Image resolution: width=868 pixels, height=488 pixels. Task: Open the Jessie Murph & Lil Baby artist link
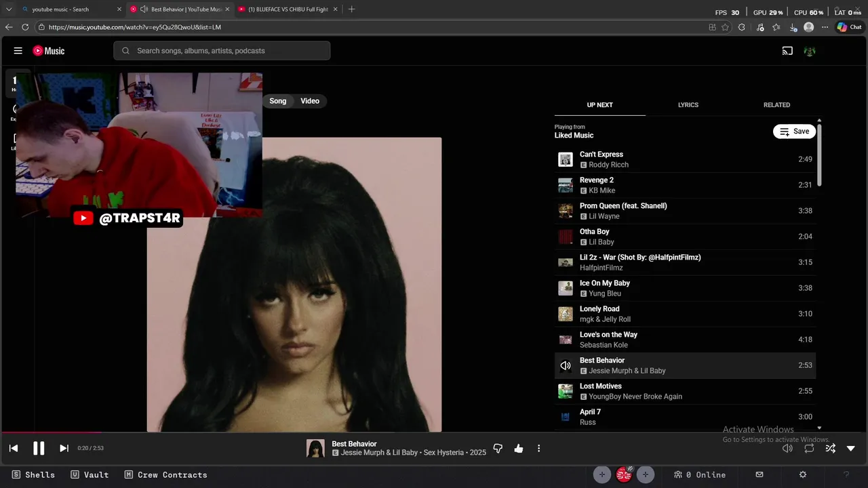pos(379,453)
